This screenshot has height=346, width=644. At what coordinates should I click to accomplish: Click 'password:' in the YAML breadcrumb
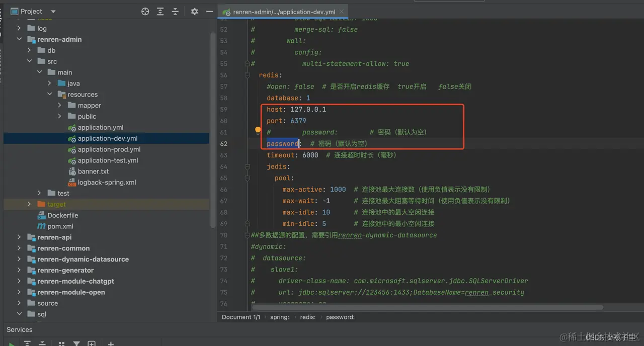[x=341, y=317]
